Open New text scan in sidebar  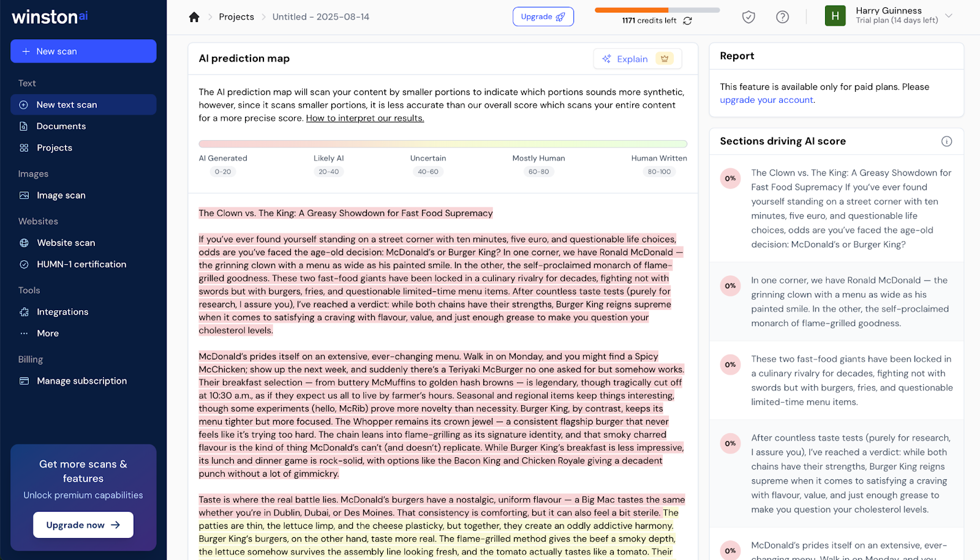click(83, 105)
